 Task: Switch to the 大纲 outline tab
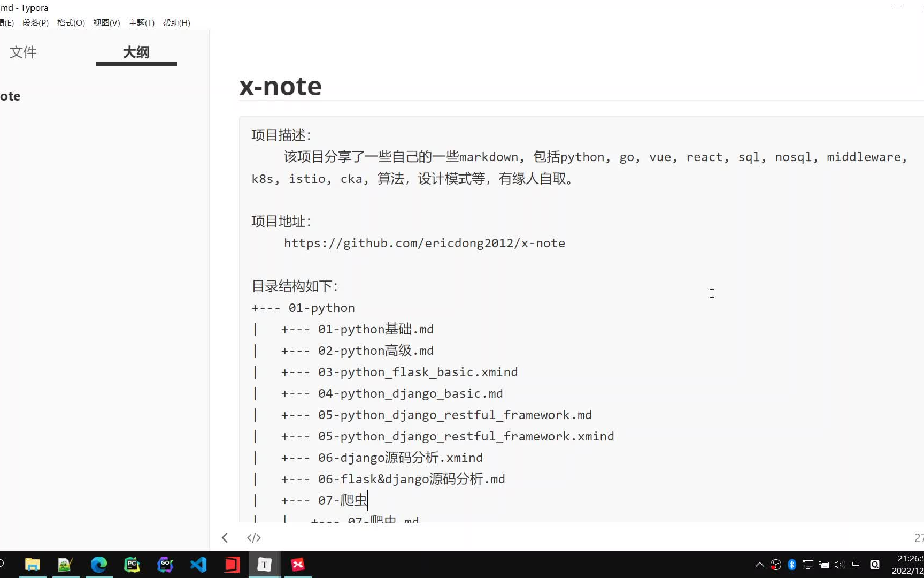136,52
